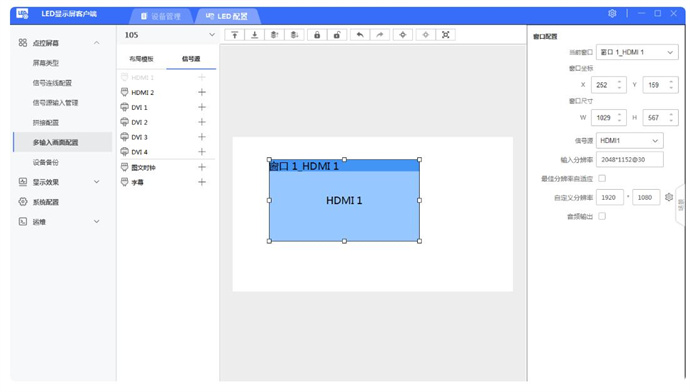The image size is (690, 392).
Task: Open 当前窗口 dropdown showing 窗口 1_HDMI 1
Action: [x=637, y=52]
